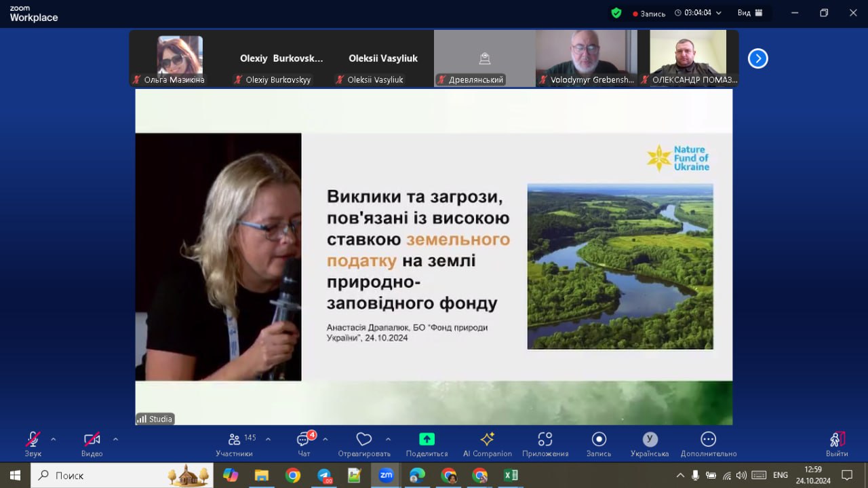The height and width of the screenshot is (488, 868).
Task: Click the React heart icon
Action: pyautogui.click(x=364, y=440)
